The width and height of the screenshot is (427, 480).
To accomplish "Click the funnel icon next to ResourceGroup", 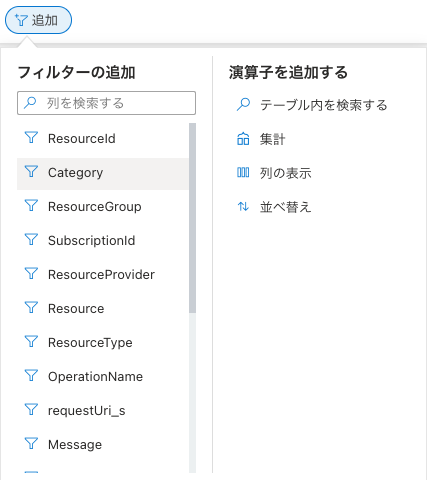I will pos(31,205).
